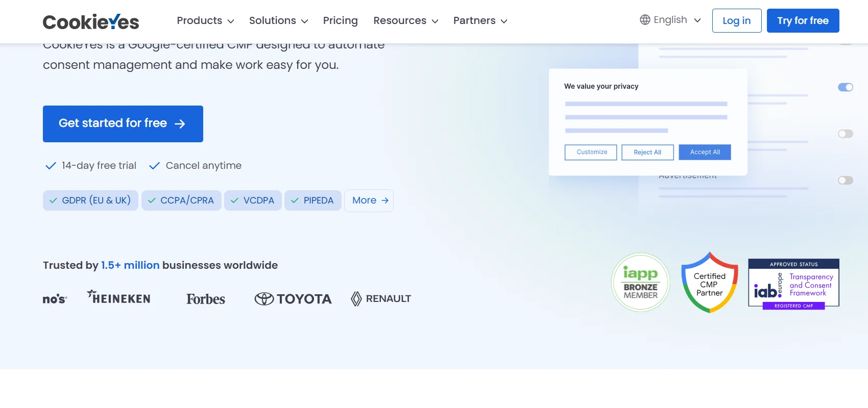Click Customize in the privacy banner
Viewport: 868px width, 408px height.
(591, 152)
